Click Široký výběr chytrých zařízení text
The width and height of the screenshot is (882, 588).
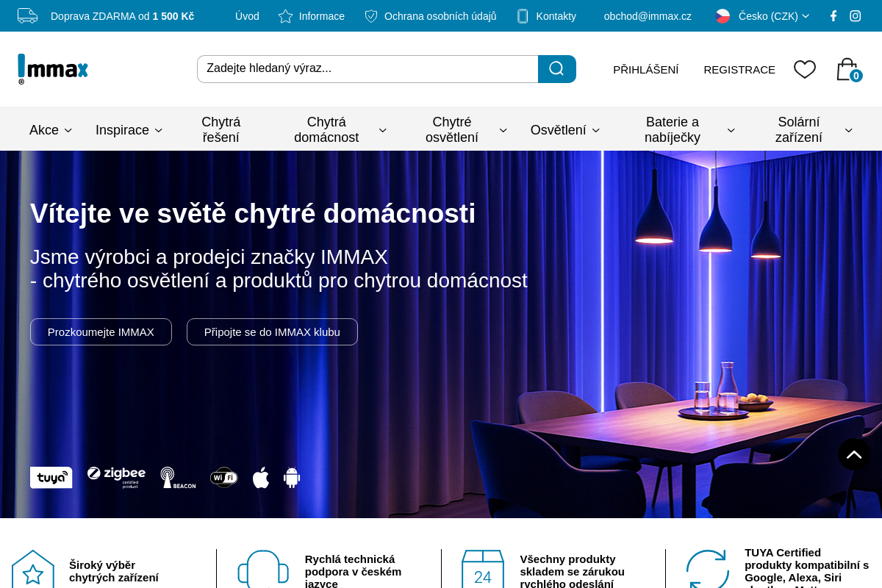114,571
